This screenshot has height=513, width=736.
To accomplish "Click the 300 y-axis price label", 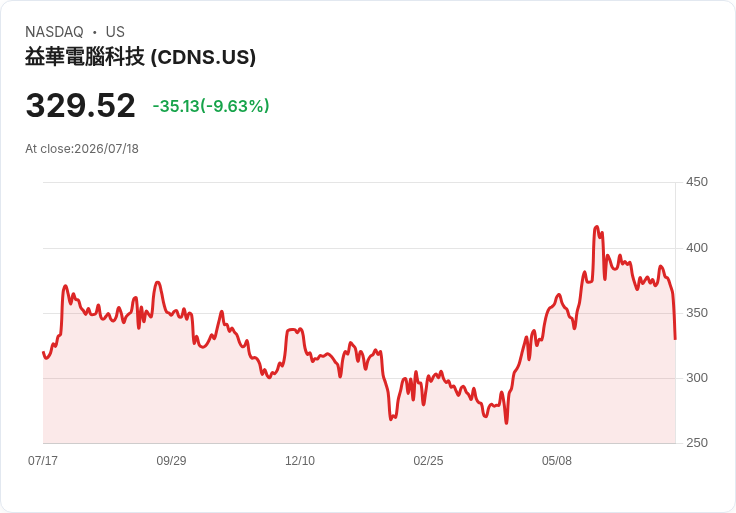I will click(697, 378).
